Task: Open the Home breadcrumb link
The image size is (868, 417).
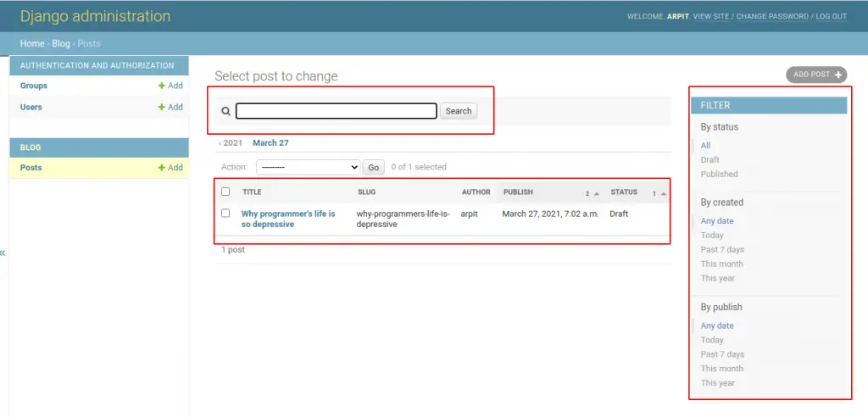Action: click(x=32, y=44)
